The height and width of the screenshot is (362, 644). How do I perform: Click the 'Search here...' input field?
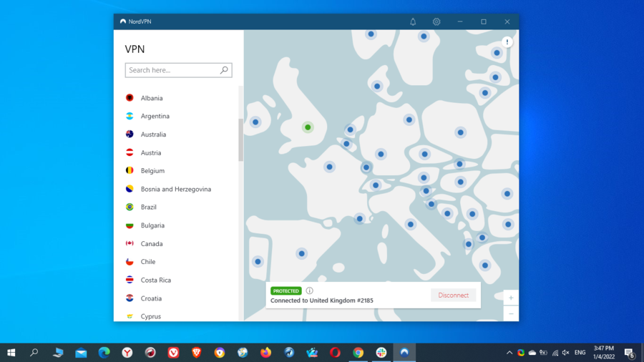click(172, 70)
